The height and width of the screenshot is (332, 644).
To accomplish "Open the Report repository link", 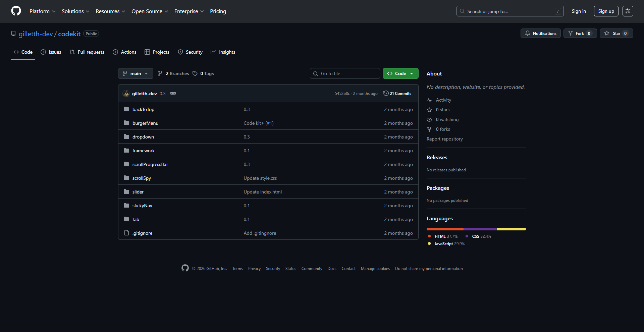I will (x=444, y=139).
